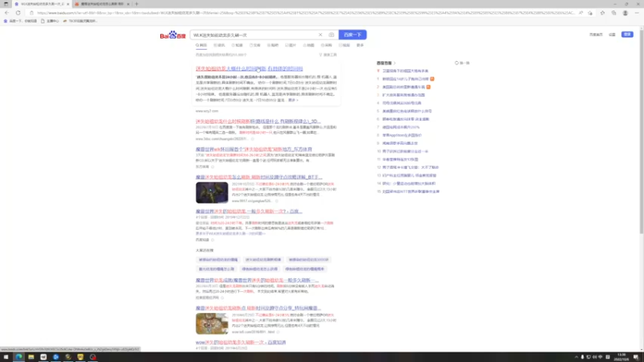
Task: Click the dragon thumbnail in fourth result
Action: click(212, 192)
